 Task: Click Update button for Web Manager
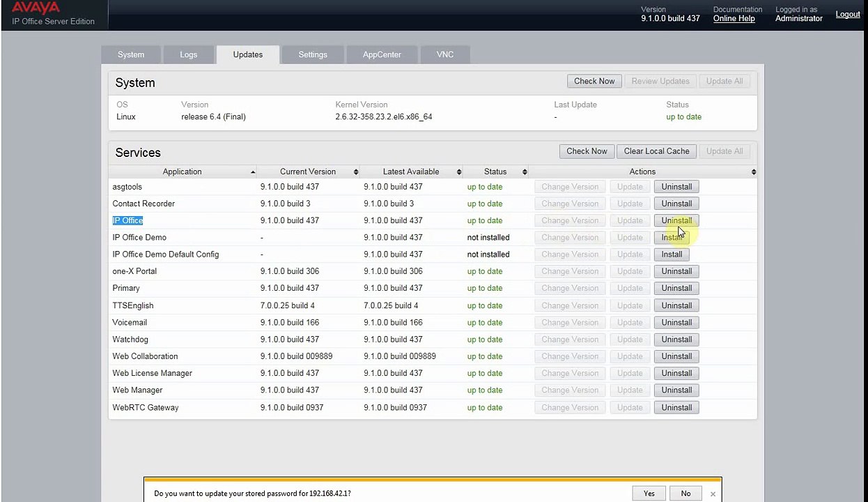tap(630, 390)
